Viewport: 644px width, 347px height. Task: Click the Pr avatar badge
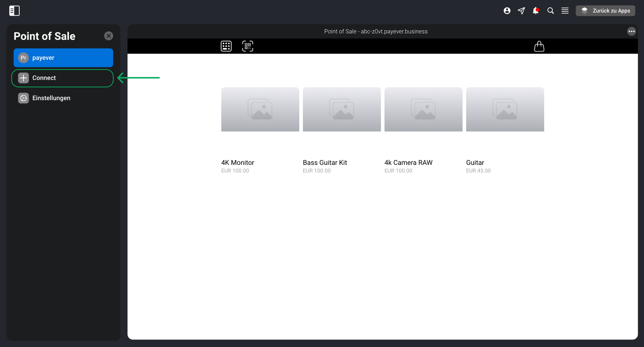[23, 58]
